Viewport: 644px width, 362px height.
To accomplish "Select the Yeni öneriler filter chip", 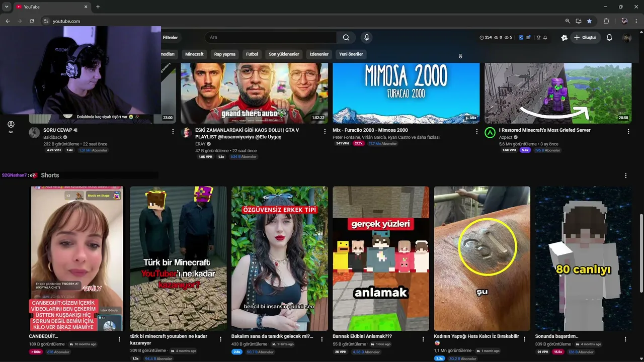I will point(351,54).
